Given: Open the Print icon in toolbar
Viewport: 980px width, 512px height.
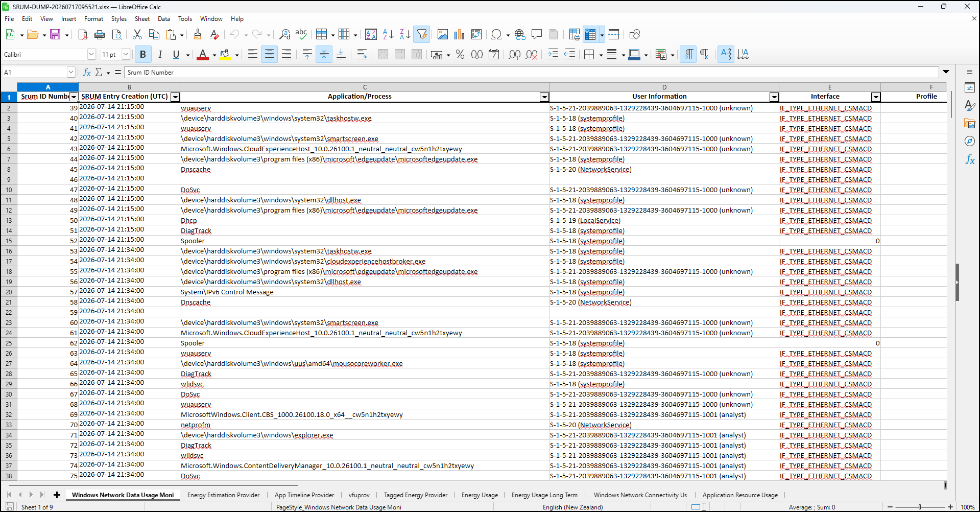Looking at the screenshot, I should click(x=100, y=35).
